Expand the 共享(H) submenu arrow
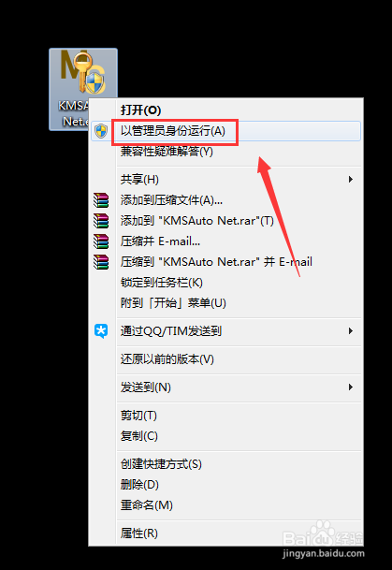This screenshot has height=570, width=392. [x=351, y=179]
